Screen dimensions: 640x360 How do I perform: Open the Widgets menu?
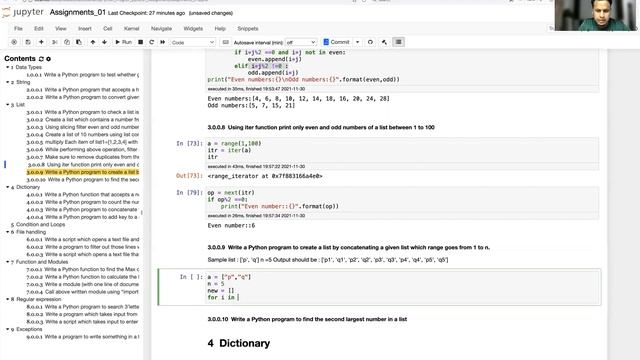[193, 29]
